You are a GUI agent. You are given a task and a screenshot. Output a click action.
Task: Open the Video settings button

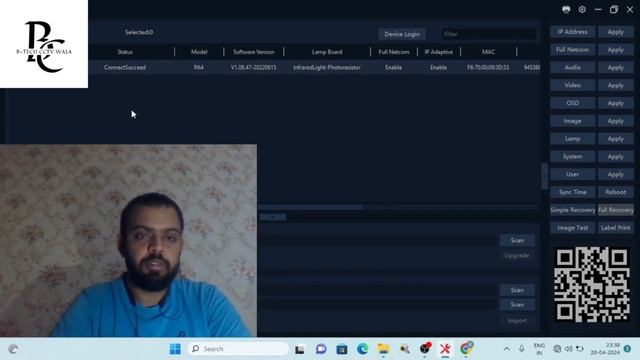click(x=572, y=85)
